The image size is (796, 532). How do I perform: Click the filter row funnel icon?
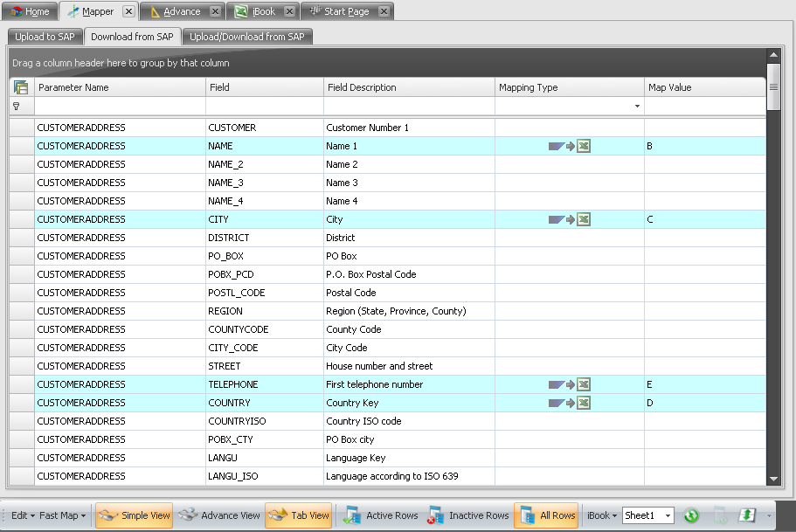pyautogui.click(x=16, y=106)
